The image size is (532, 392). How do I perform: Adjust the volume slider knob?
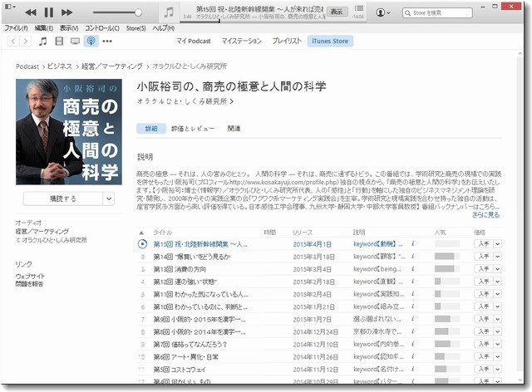tap(138, 12)
